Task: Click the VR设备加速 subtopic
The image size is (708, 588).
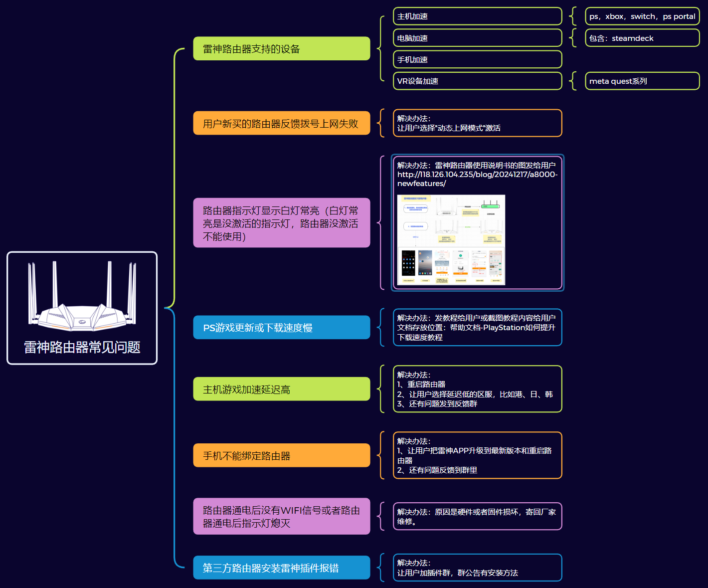Action: (x=478, y=81)
